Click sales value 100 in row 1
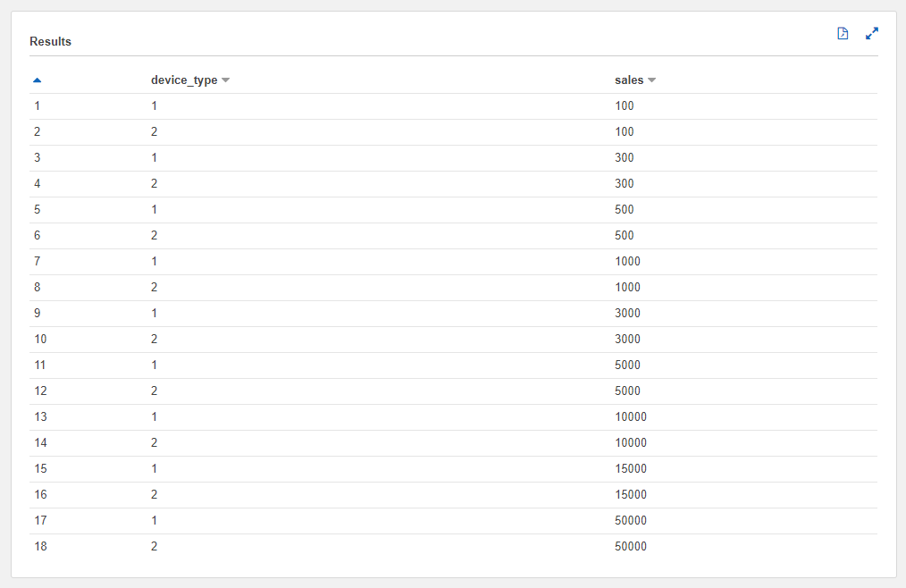 [624, 105]
